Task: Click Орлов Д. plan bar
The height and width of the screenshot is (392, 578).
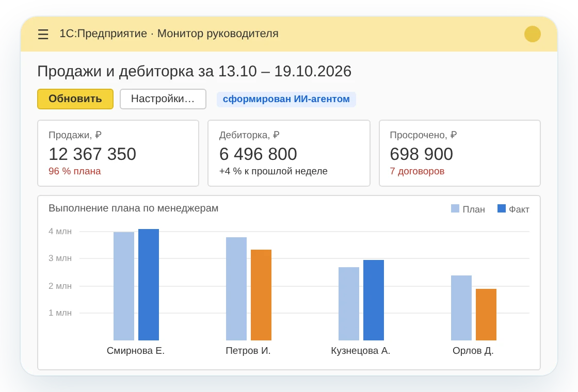Action: point(461,308)
